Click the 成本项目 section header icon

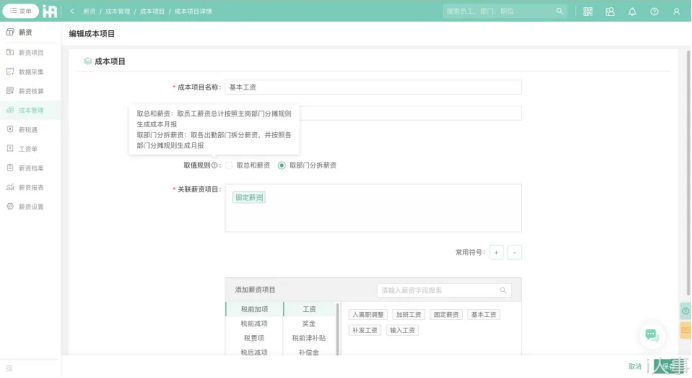[x=87, y=61]
